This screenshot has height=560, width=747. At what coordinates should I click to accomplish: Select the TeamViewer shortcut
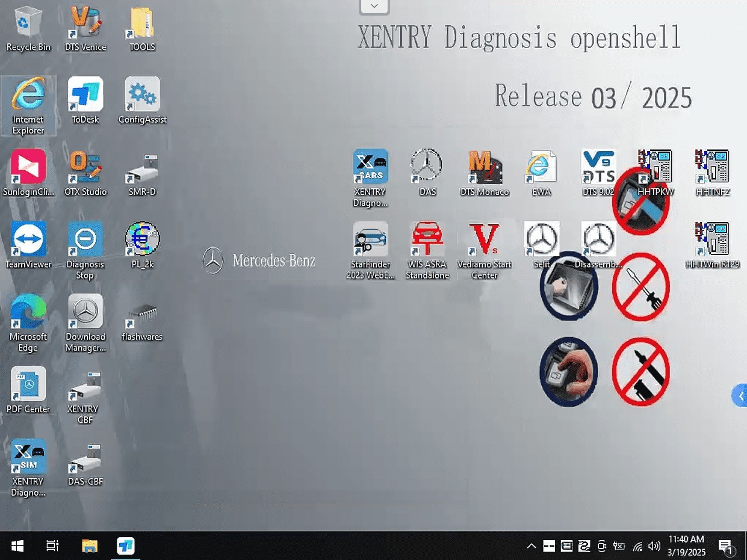(x=28, y=245)
